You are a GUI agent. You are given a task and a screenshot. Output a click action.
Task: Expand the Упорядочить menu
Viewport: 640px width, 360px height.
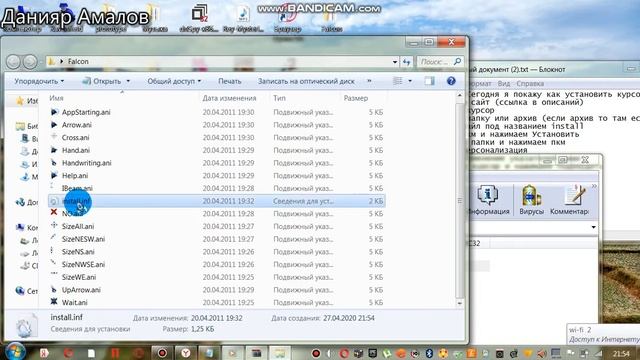(x=39, y=81)
